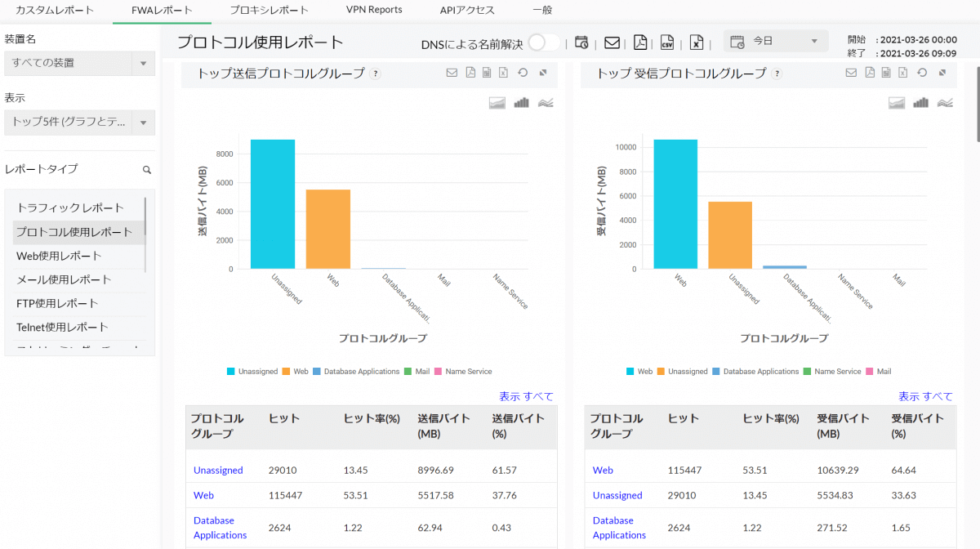980x549 pixels.
Task: Click 表示 すべて link under sent chart
Action: click(x=526, y=397)
